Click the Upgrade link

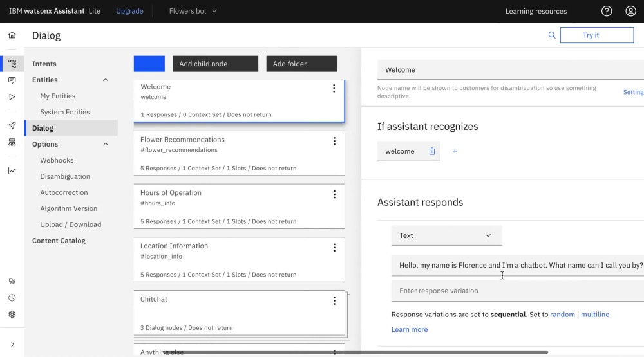pos(129,11)
